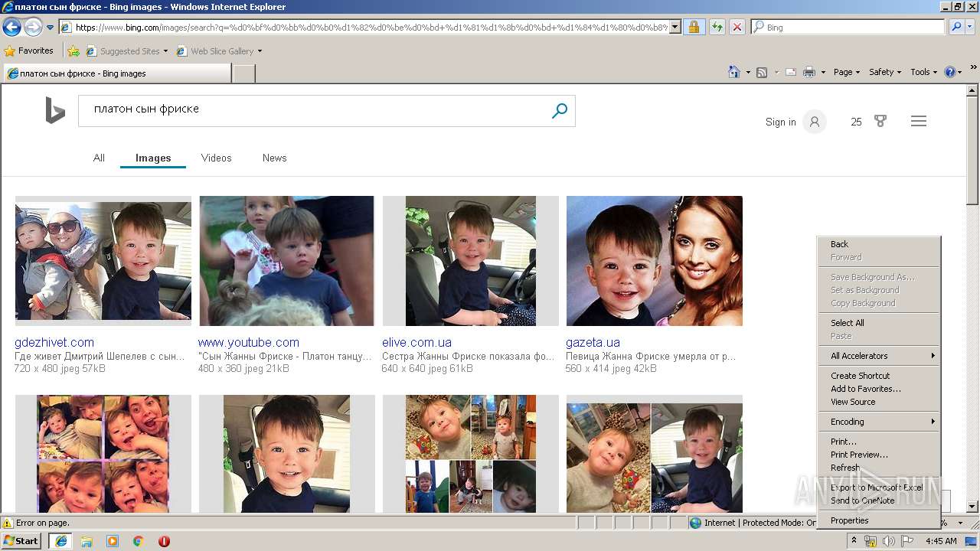Open the Bing hamburger menu

point(919,121)
